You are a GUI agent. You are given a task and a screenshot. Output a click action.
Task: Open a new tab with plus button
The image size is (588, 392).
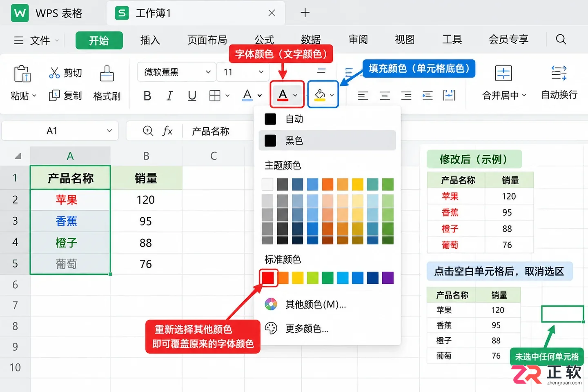[305, 13]
